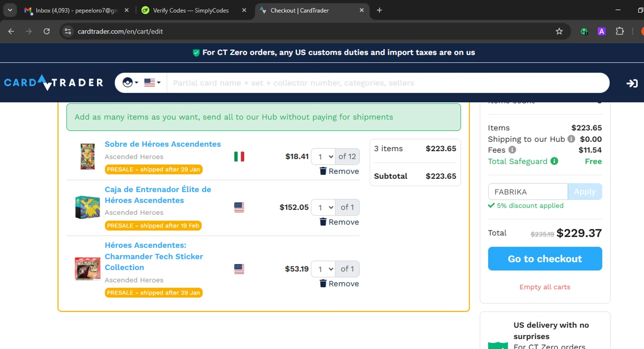Minimize the browser window
This screenshot has width=644, height=349.
click(x=618, y=10)
